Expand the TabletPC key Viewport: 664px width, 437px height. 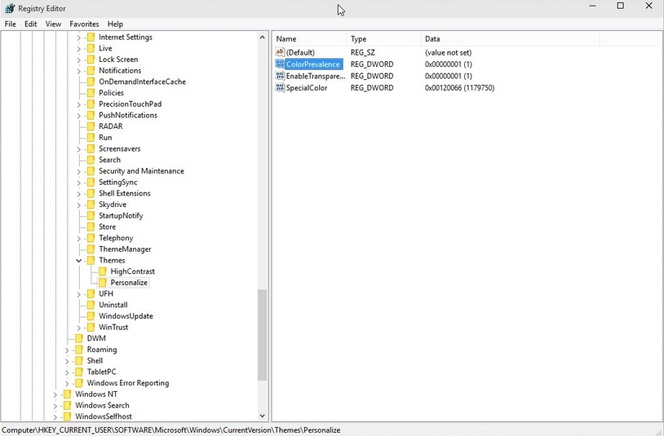pos(67,372)
